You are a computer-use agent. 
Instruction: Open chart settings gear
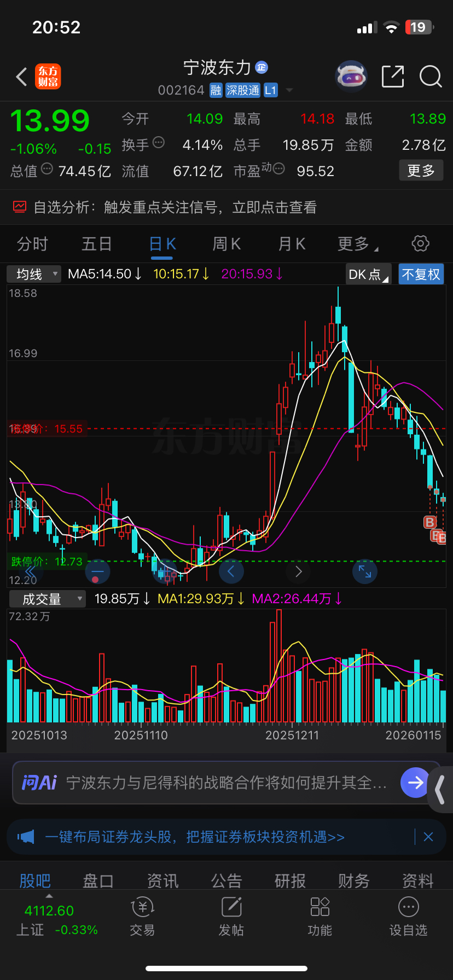point(420,243)
